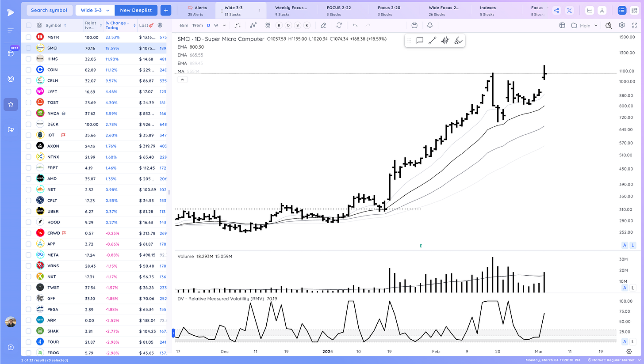The height and width of the screenshot is (364, 644).
Task: Select the trend line drawing tool
Action: tap(432, 41)
